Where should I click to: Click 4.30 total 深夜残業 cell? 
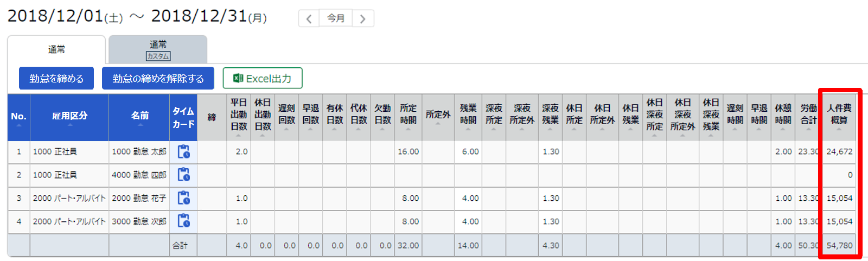[551, 245]
